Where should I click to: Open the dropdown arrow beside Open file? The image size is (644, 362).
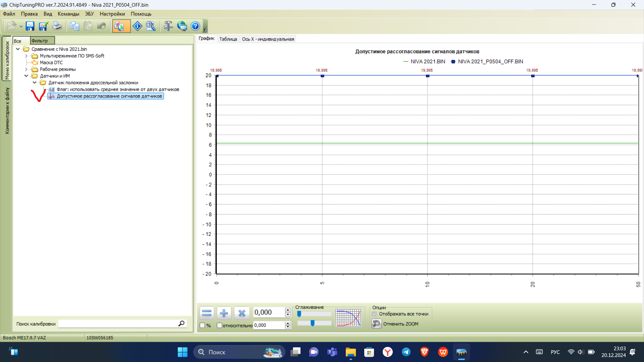click(21, 26)
